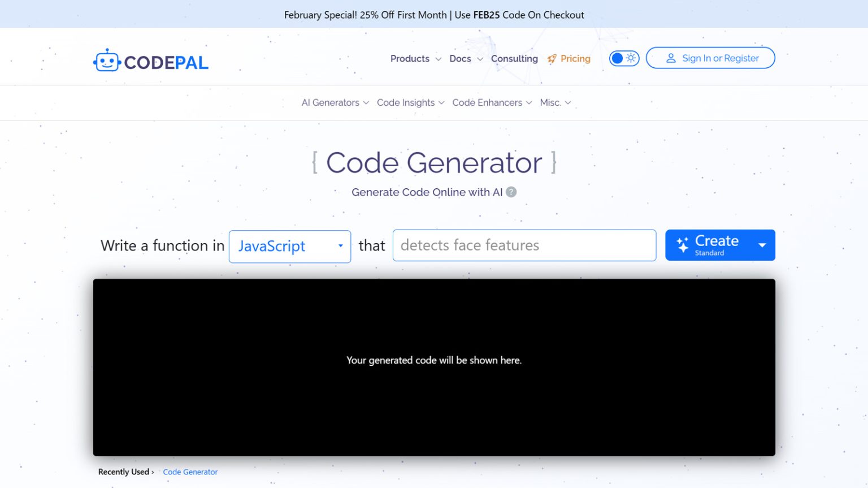
Task: Expand the Products menu
Action: click(415, 59)
